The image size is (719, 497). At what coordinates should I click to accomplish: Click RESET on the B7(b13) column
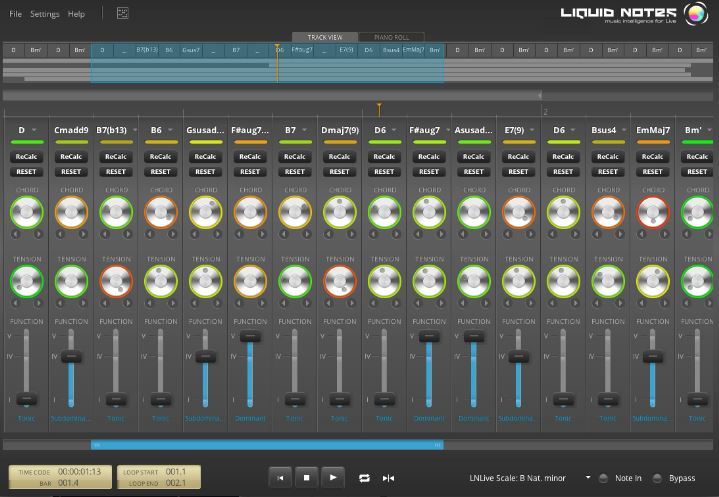coord(116,171)
